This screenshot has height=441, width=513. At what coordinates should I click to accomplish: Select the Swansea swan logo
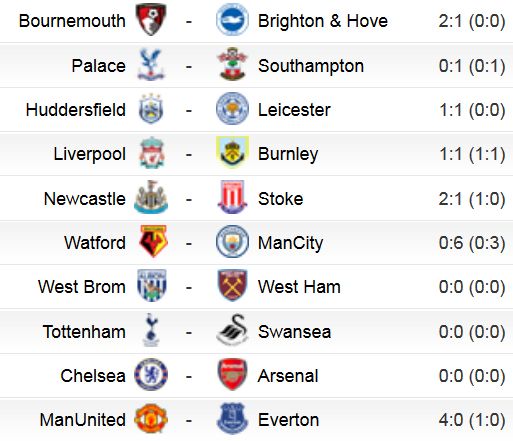pos(232,330)
